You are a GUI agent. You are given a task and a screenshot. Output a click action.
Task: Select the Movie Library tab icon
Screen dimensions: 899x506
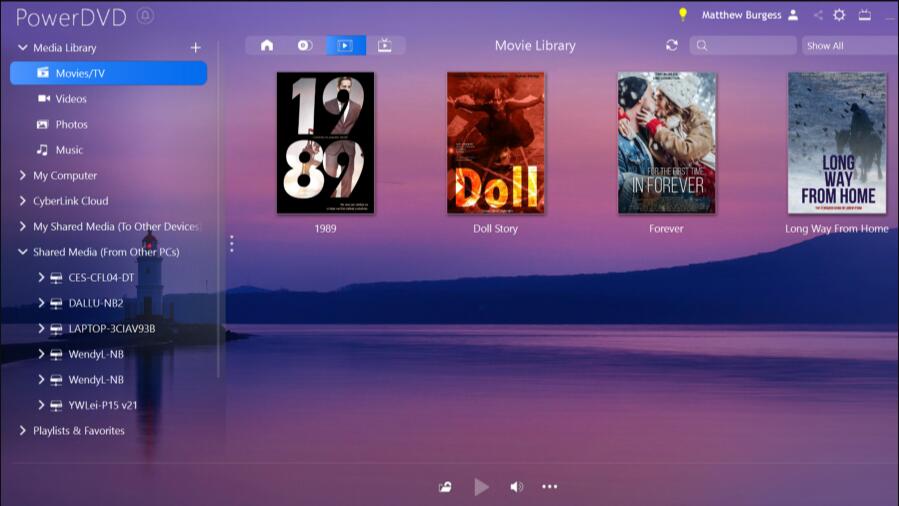(x=345, y=45)
